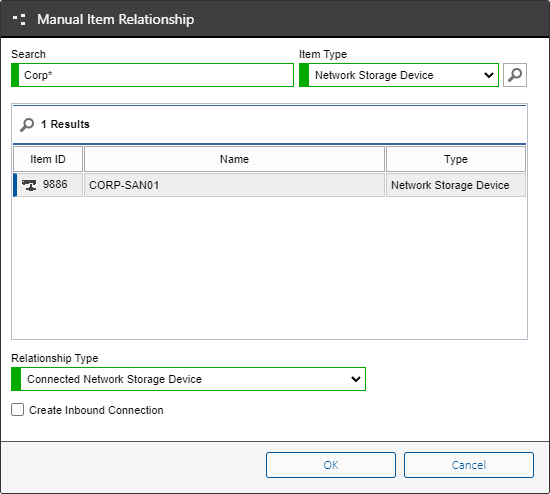
Task: Dismiss dialog with Cancel button
Action: (469, 465)
